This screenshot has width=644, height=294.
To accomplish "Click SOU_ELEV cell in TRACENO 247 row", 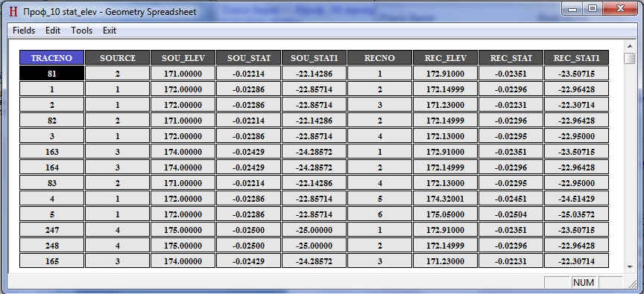I will pos(183,230).
